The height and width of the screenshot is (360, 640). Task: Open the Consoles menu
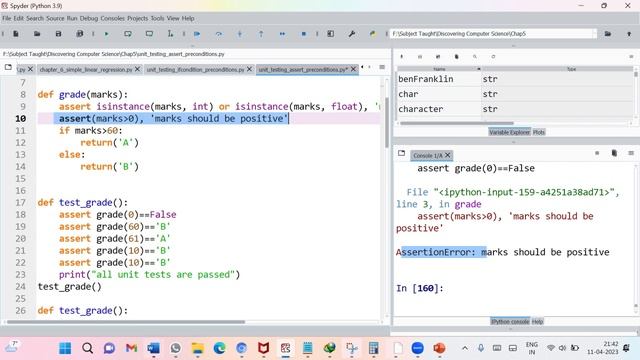113,18
